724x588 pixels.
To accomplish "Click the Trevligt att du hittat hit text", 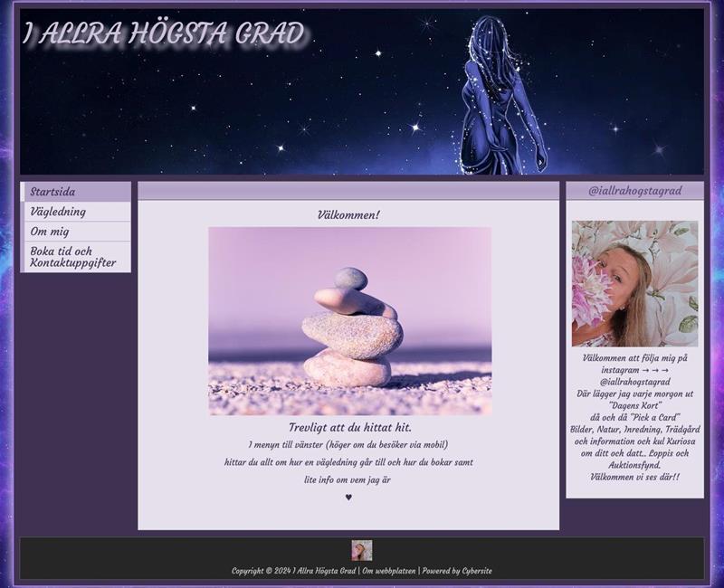I will coord(350,427).
